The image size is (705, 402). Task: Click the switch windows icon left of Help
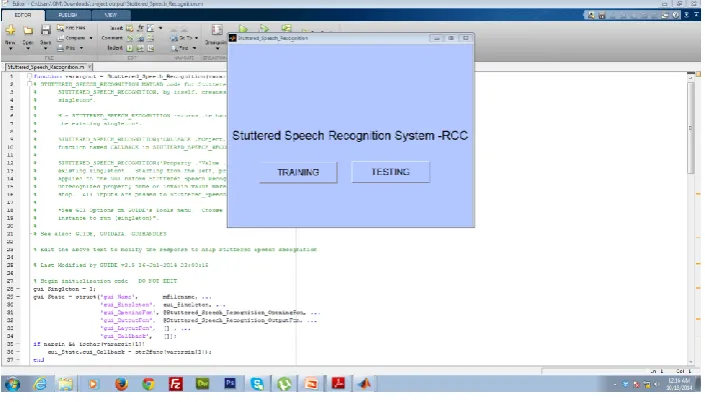(665, 15)
